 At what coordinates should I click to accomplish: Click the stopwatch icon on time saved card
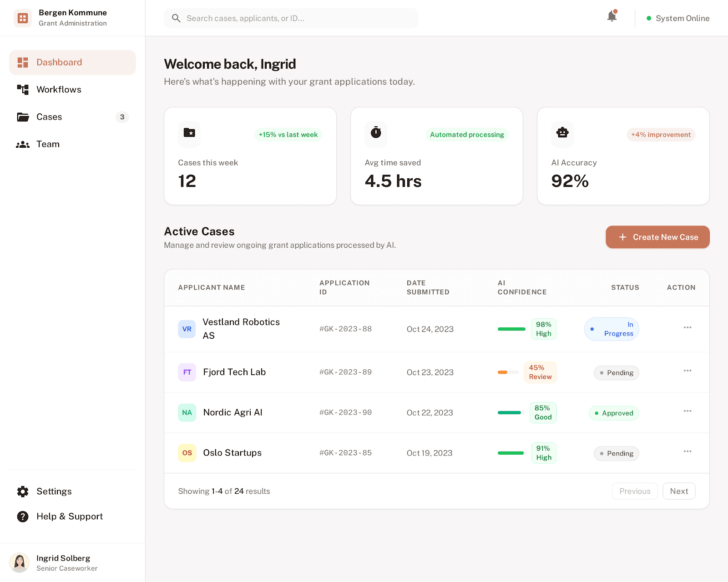376,134
